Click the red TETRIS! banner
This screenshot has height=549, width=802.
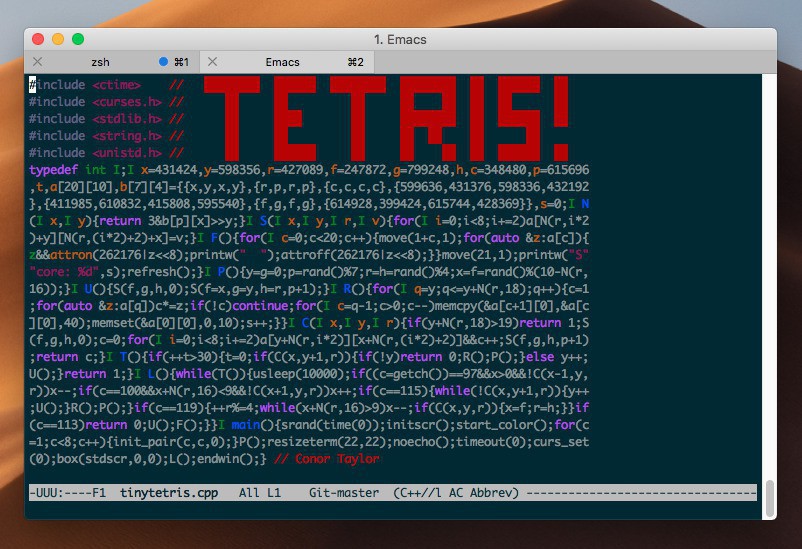point(386,118)
